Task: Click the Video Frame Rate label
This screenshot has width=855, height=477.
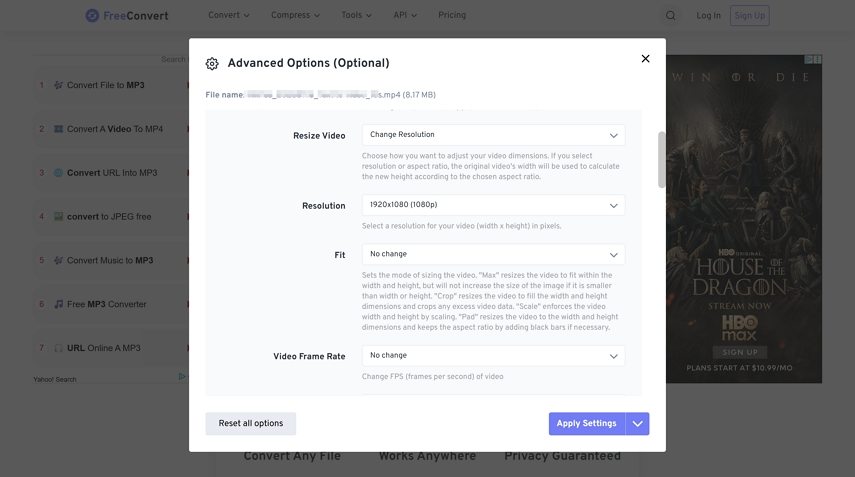Action: [x=309, y=357]
